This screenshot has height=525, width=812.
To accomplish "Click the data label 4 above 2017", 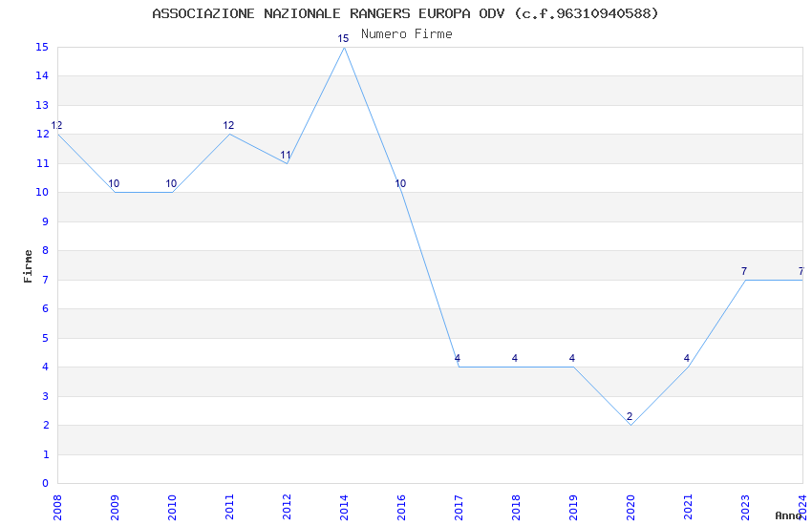I will click(x=458, y=358).
